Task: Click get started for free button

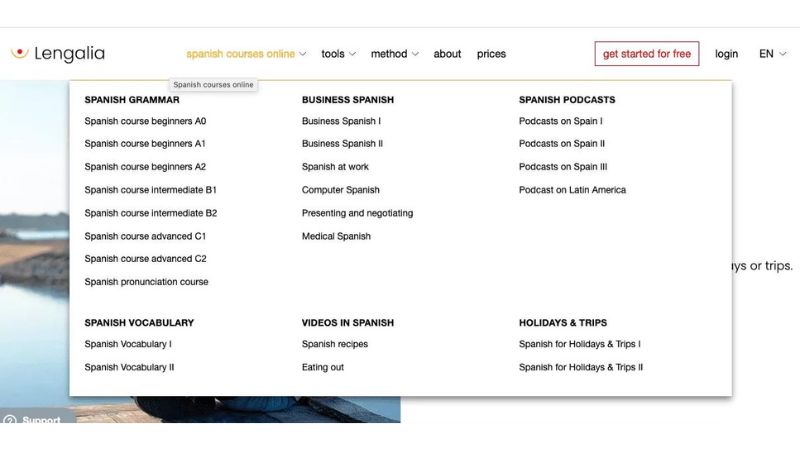Action: pyautogui.click(x=647, y=54)
